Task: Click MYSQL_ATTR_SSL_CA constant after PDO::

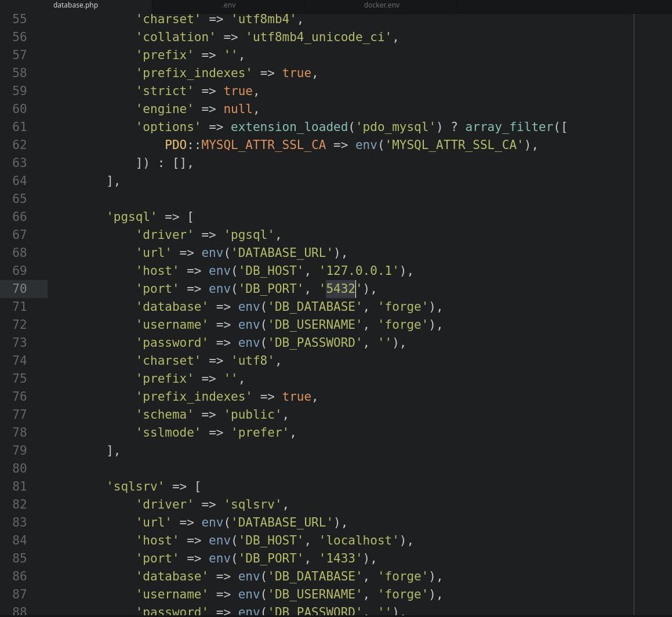Action: click(x=264, y=145)
